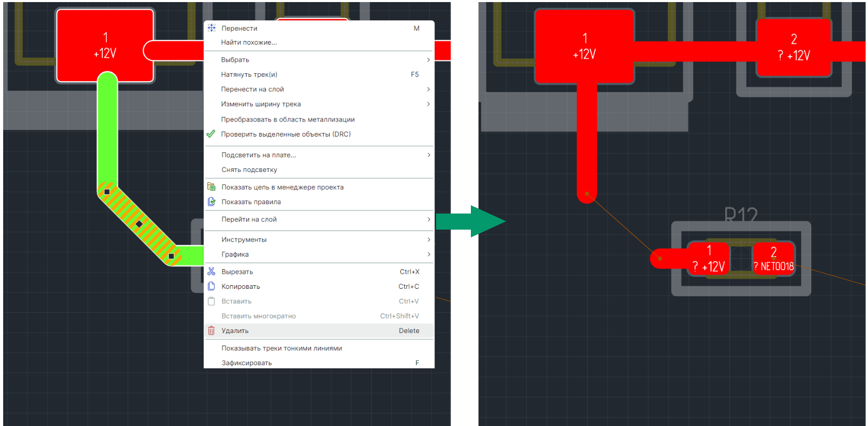This screenshot has height=426, width=868.
Task: Expand the Графика submenu
Action: [428, 254]
